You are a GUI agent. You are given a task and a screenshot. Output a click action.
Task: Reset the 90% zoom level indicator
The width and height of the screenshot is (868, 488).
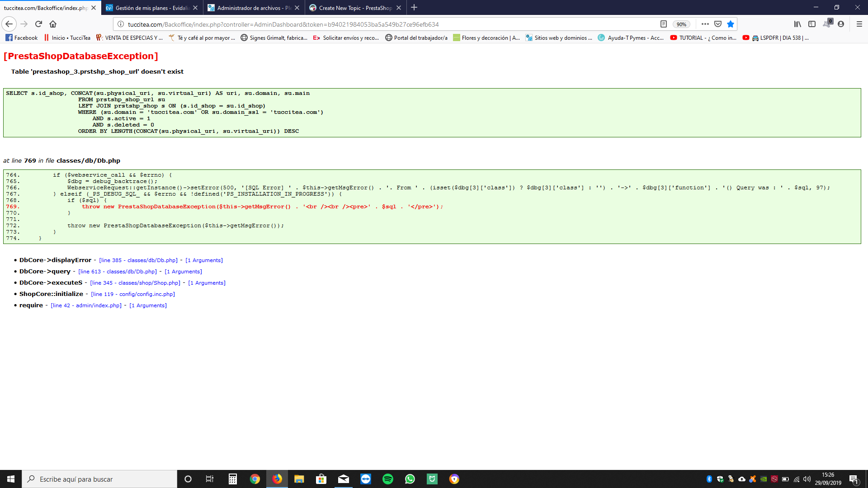tap(681, 24)
